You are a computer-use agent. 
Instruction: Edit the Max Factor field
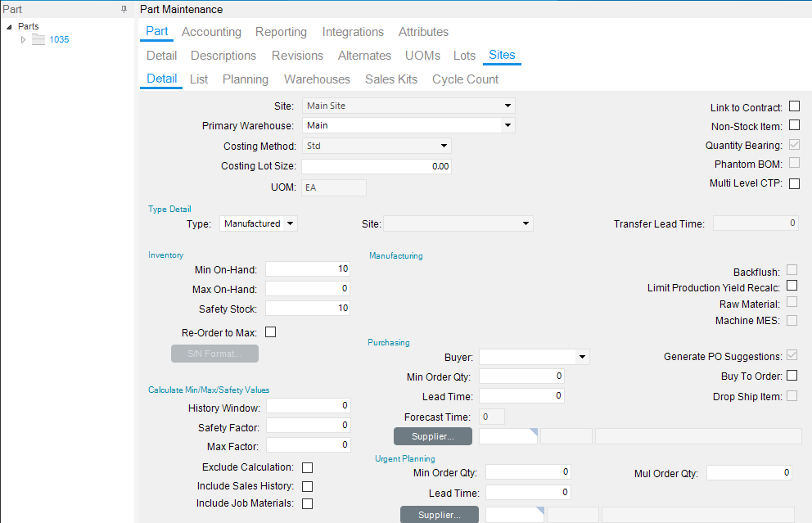[x=309, y=444]
